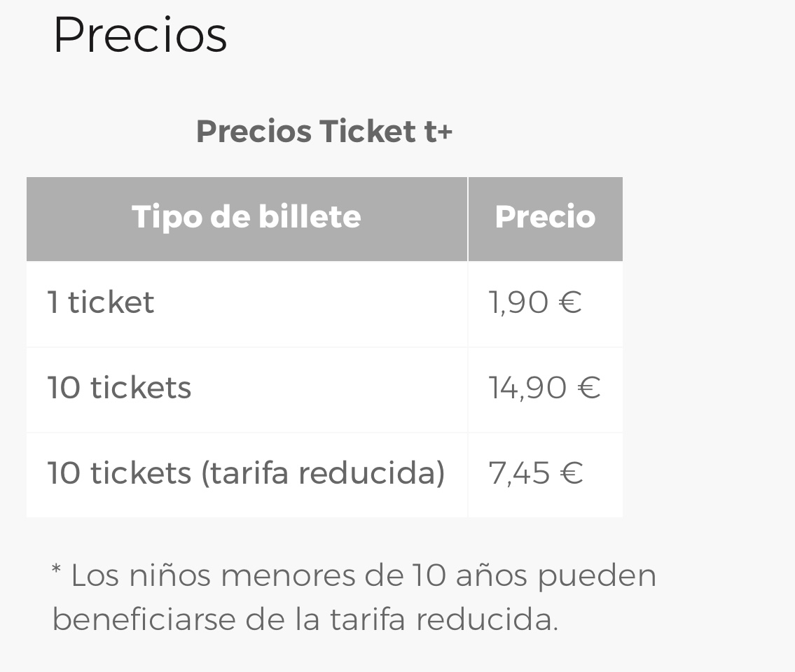Click the euro symbol after 14,90

589,388
